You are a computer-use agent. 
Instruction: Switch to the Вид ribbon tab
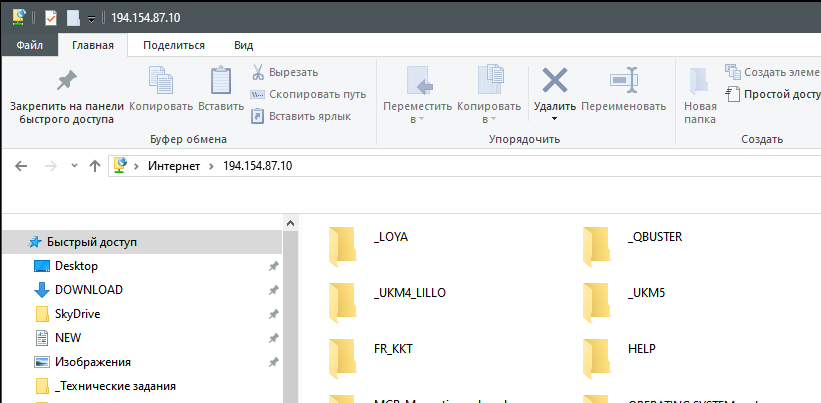click(243, 45)
